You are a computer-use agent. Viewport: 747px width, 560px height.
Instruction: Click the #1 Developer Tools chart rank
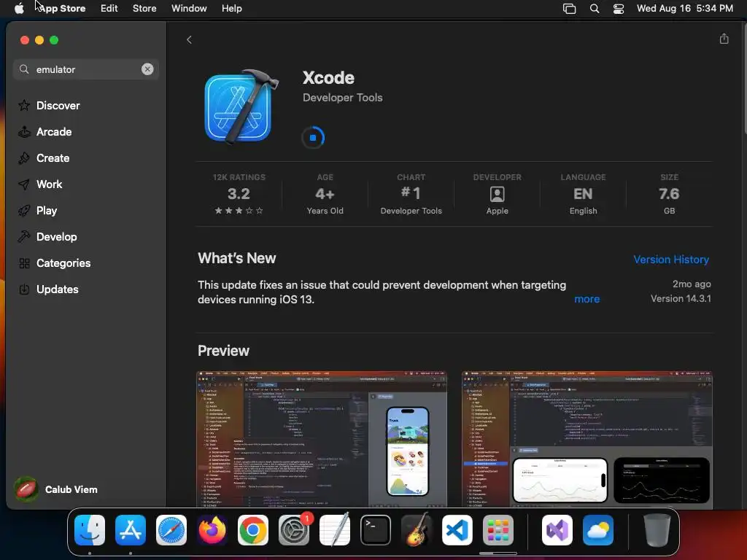click(411, 194)
